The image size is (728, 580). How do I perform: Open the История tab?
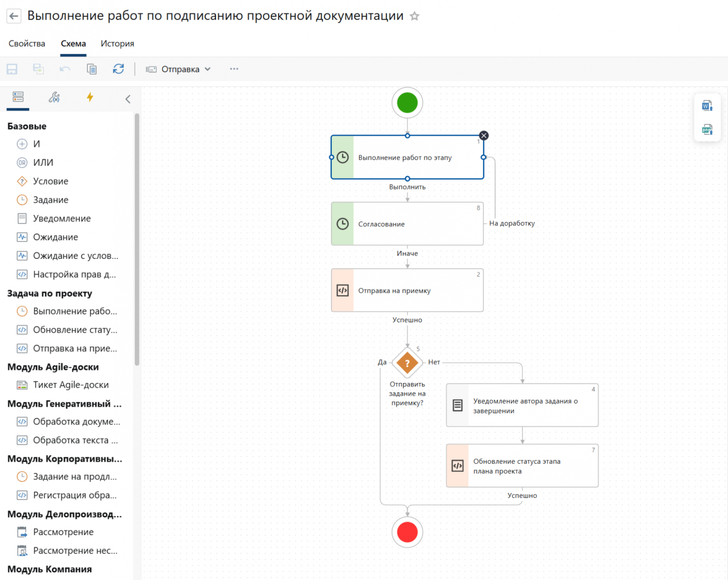coord(118,43)
